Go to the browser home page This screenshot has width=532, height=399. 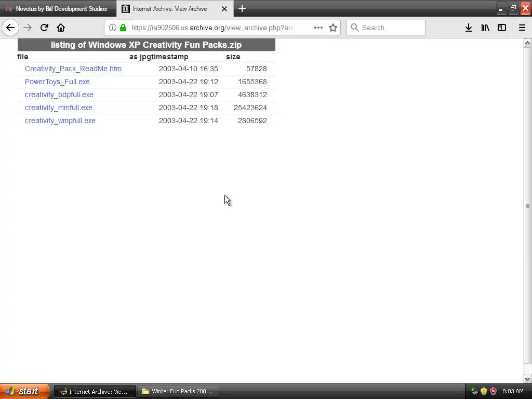point(61,28)
